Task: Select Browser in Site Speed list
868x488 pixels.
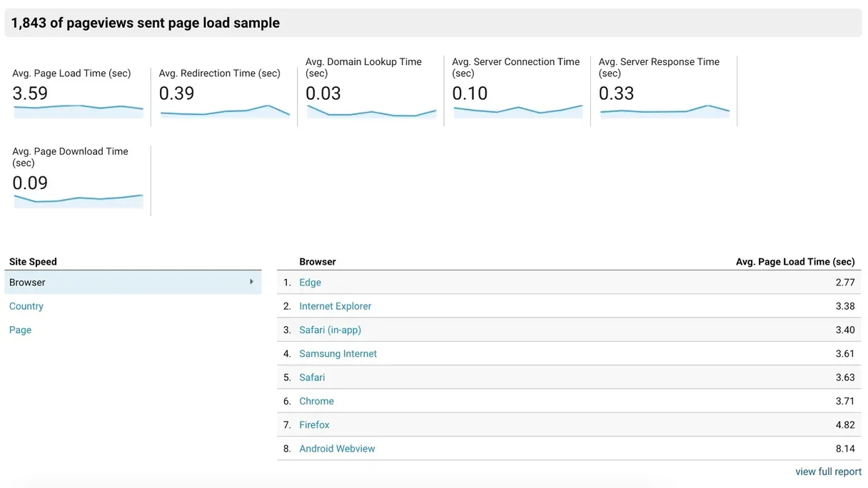Action: click(x=27, y=283)
